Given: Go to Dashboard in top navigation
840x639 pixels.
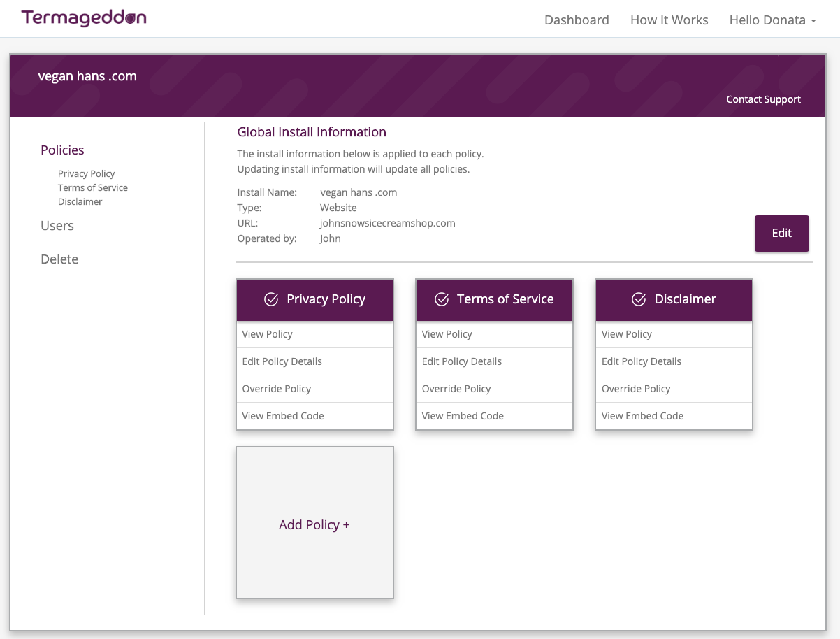Looking at the screenshot, I should 577,20.
